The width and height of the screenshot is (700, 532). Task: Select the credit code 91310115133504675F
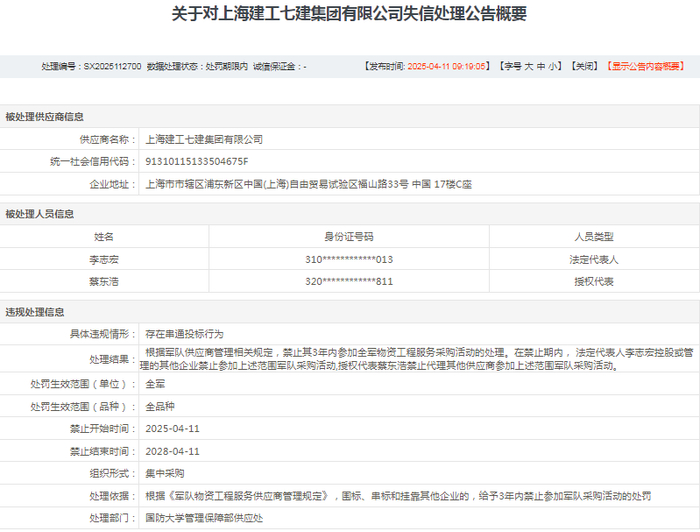point(196,162)
